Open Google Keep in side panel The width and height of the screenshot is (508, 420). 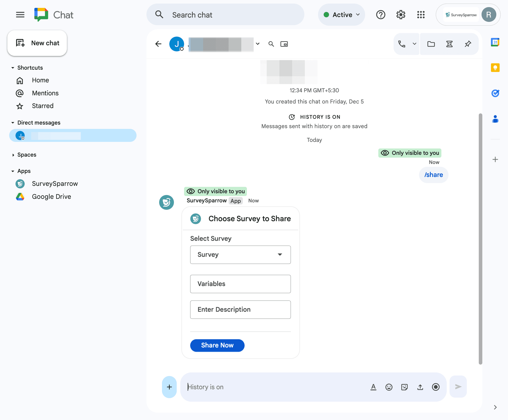[x=495, y=67]
